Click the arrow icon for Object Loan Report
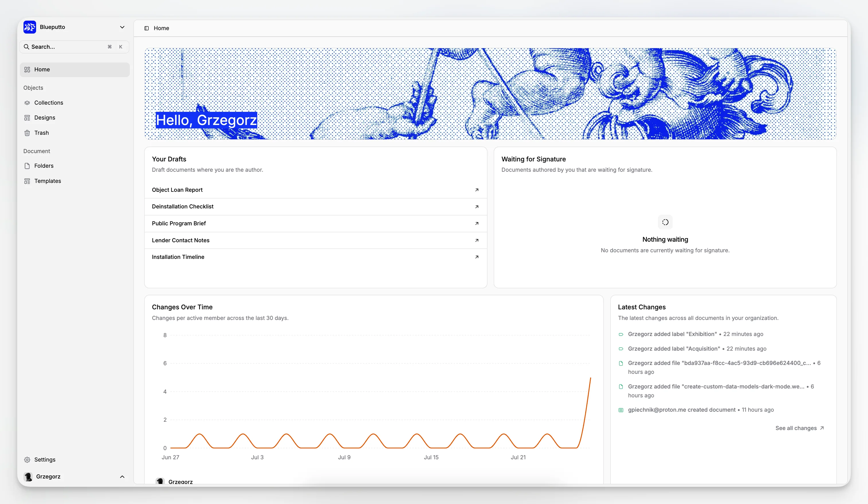The height and width of the screenshot is (504, 868). [477, 190]
